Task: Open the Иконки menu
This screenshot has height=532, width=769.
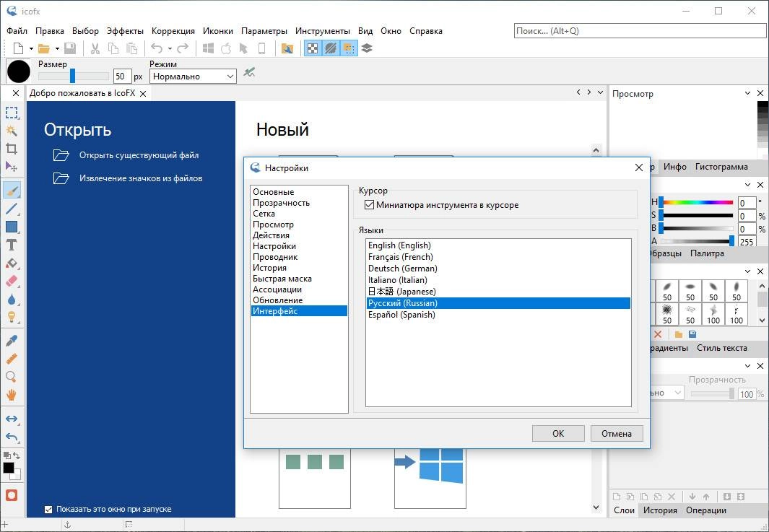Action: [218, 31]
